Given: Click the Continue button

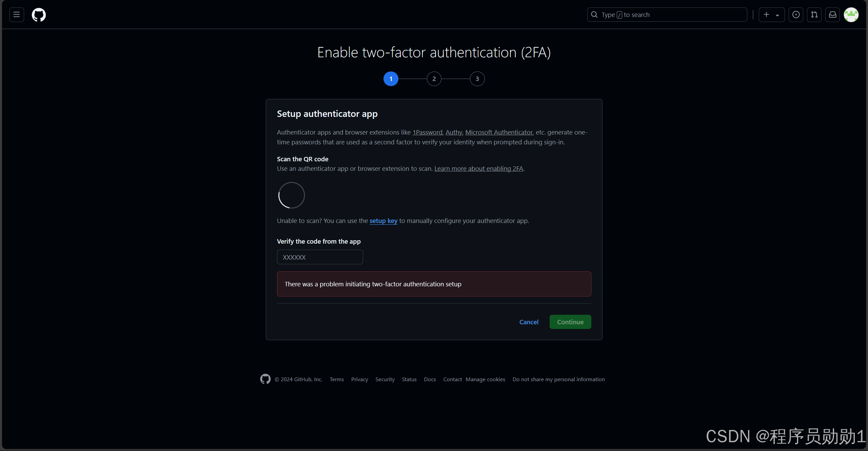Looking at the screenshot, I should [x=570, y=322].
